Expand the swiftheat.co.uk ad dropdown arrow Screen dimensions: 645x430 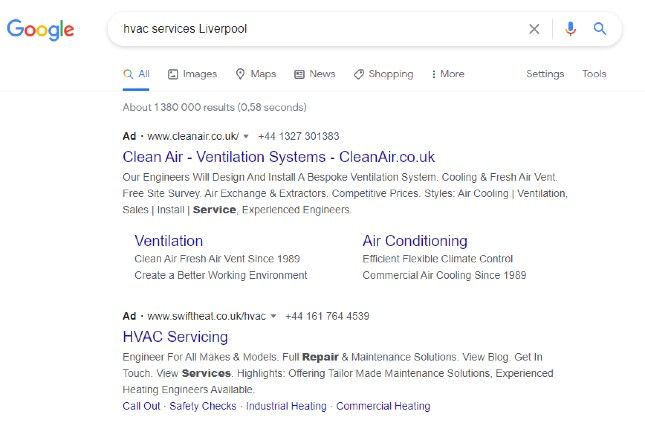[274, 316]
